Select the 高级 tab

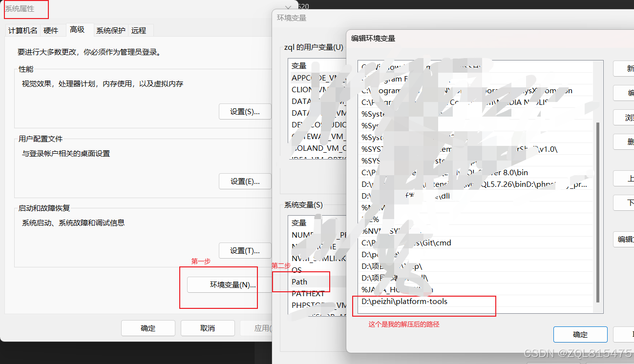pos(77,29)
